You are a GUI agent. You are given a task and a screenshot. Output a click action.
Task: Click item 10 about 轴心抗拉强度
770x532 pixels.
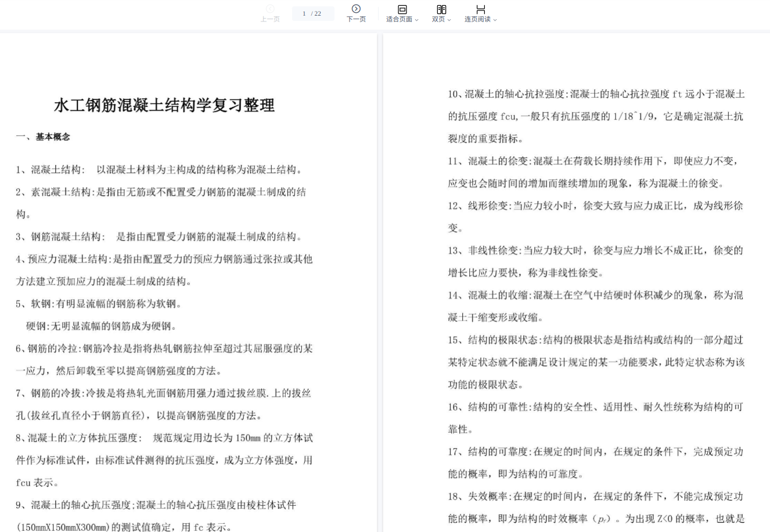click(596, 94)
